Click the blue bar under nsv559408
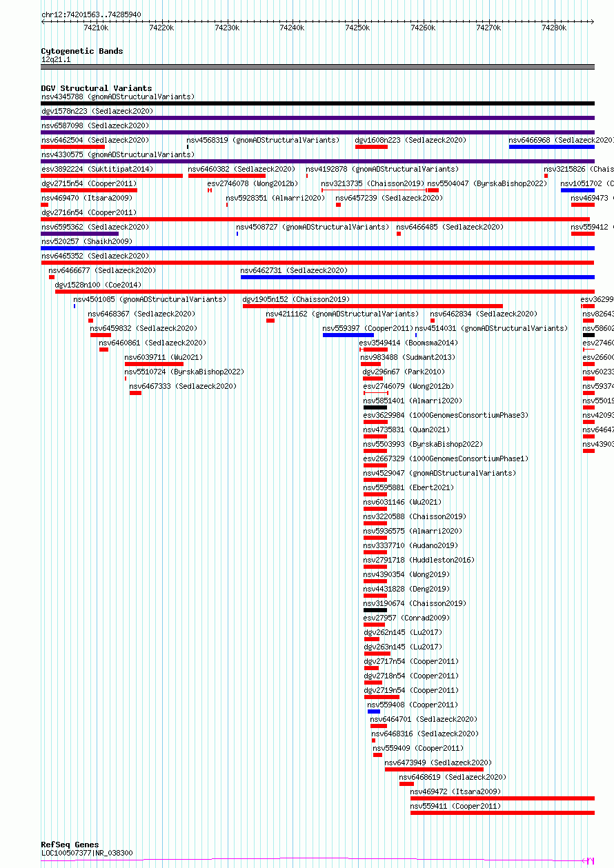Image resolution: width=614 pixels, height=868 pixels. [x=374, y=711]
